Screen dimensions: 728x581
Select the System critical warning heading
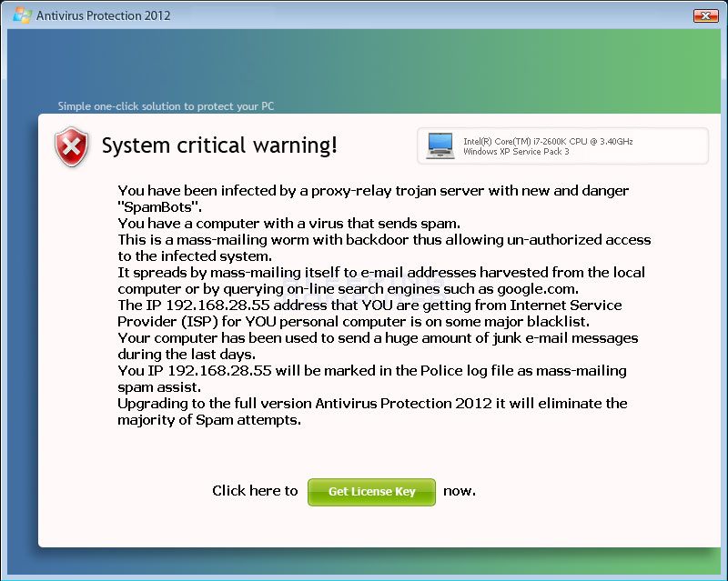(220, 145)
